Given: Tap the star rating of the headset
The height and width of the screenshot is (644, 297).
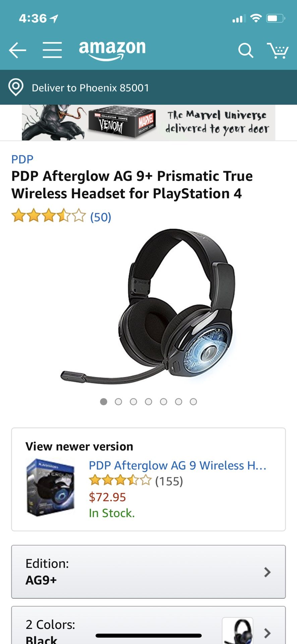Looking at the screenshot, I should [49, 216].
